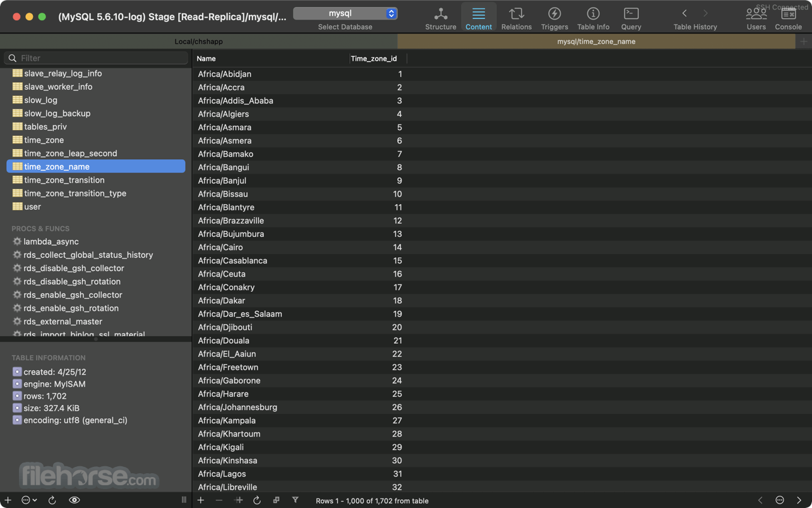Select rds_enable_gsh_rotation procedure
Screen dimensions: 812x508
[x=96, y=308]
